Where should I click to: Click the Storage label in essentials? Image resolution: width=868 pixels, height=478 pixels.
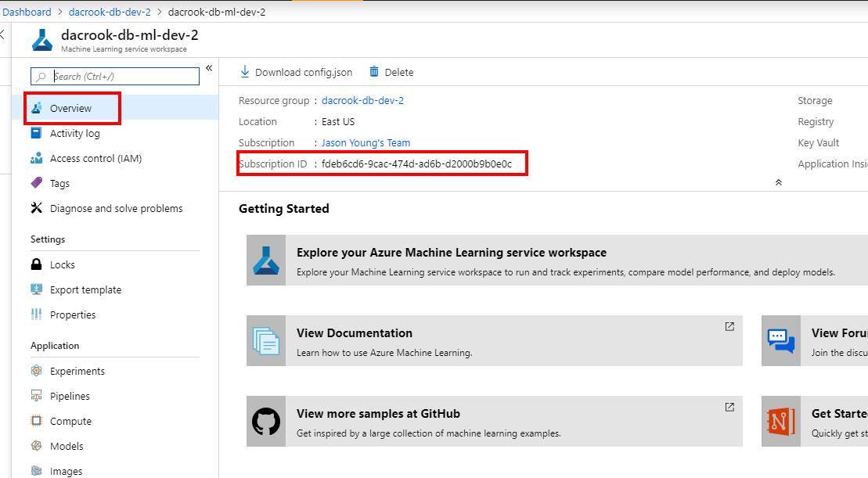815,101
